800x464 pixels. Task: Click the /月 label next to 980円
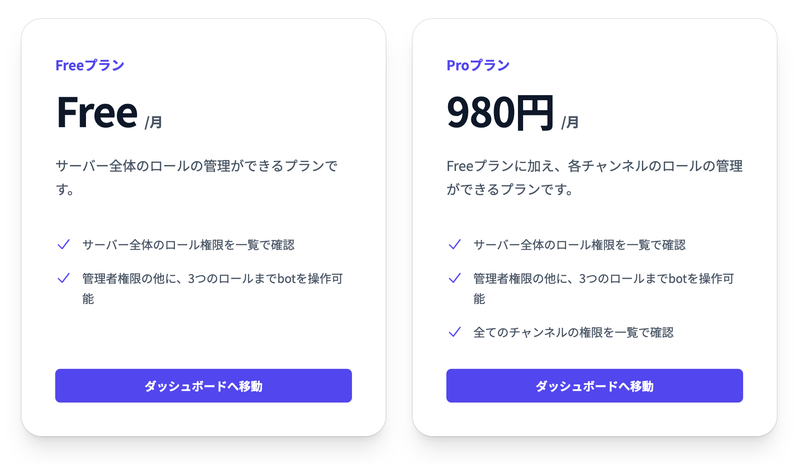(569, 122)
